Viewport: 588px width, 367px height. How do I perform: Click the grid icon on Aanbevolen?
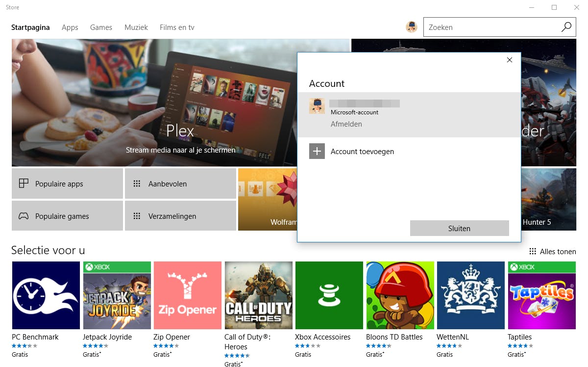click(137, 183)
